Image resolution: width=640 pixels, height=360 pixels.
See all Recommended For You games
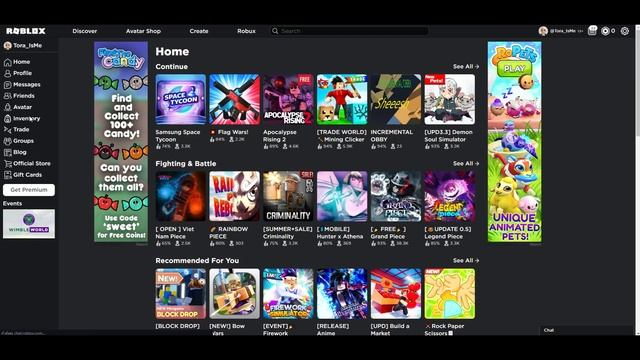466,260
